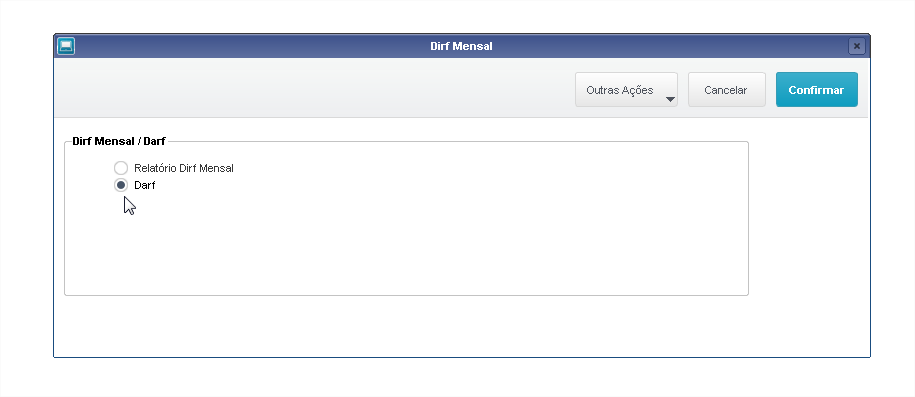915x397 pixels.
Task: Click the small triangle arrow beside 'Outras Ações'
Action: (x=670, y=99)
